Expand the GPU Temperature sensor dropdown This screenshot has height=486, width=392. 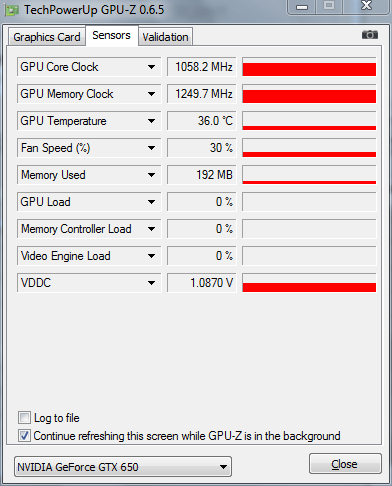(151, 121)
